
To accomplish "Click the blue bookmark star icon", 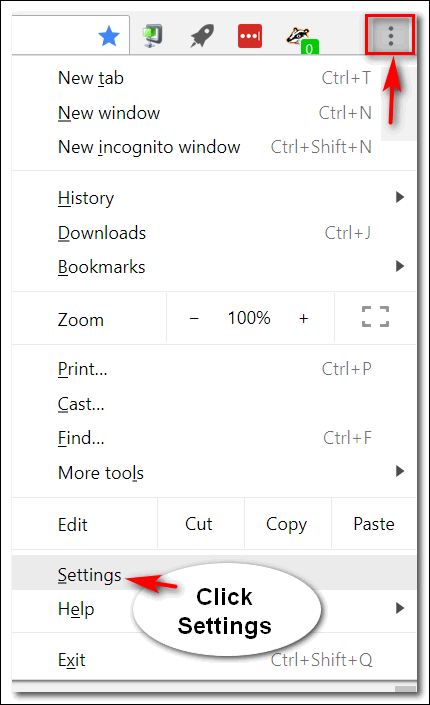I will pos(109,36).
